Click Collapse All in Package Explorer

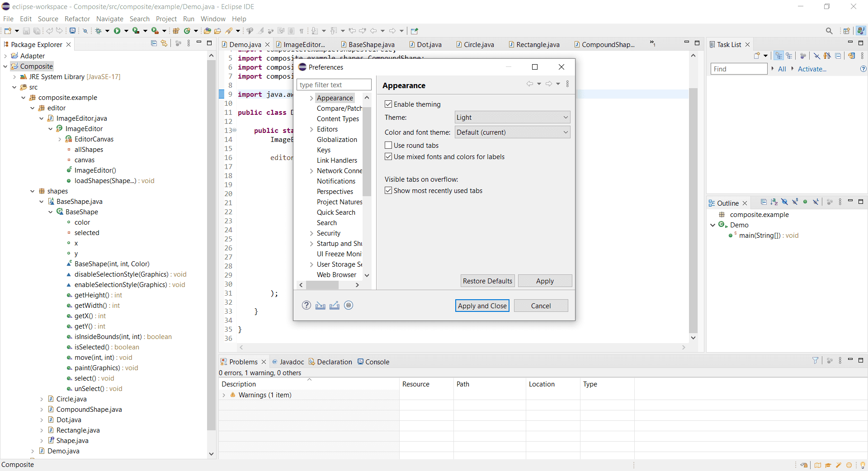point(154,43)
